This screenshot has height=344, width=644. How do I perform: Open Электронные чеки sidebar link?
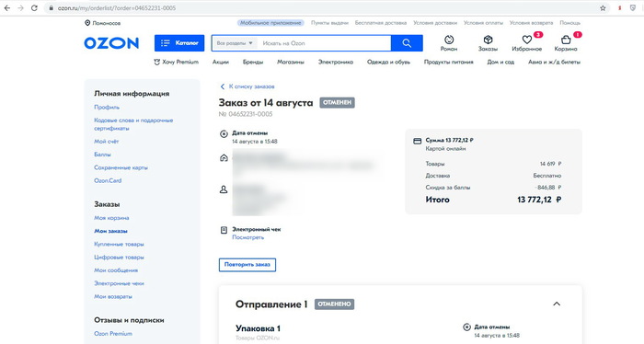pyautogui.click(x=119, y=283)
